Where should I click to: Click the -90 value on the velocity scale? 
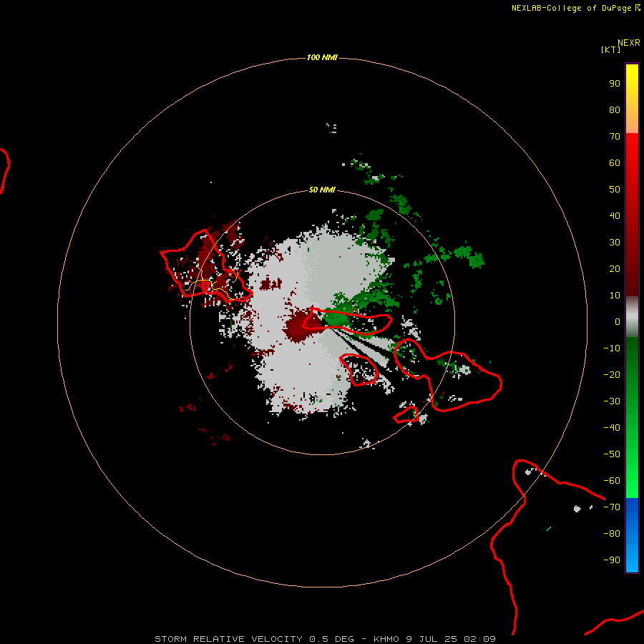tap(612, 560)
